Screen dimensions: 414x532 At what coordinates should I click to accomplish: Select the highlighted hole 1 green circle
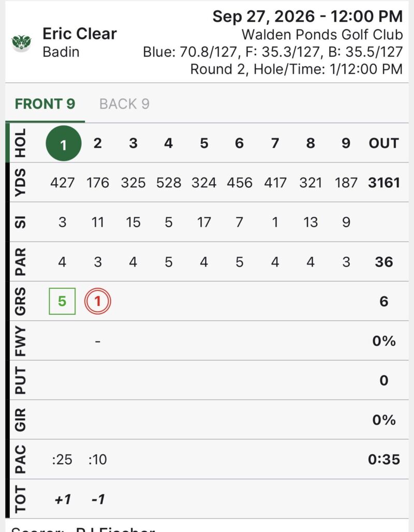[x=64, y=143]
